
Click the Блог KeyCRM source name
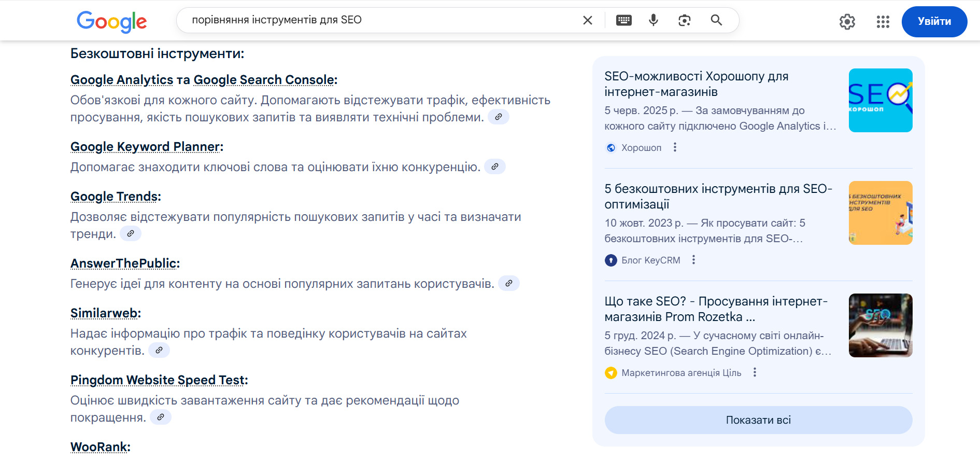[x=651, y=260]
